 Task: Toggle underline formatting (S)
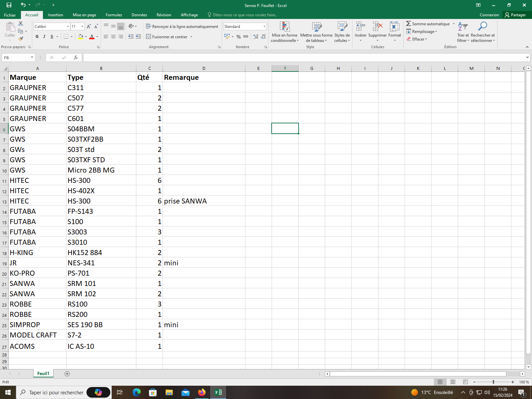[52, 37]
